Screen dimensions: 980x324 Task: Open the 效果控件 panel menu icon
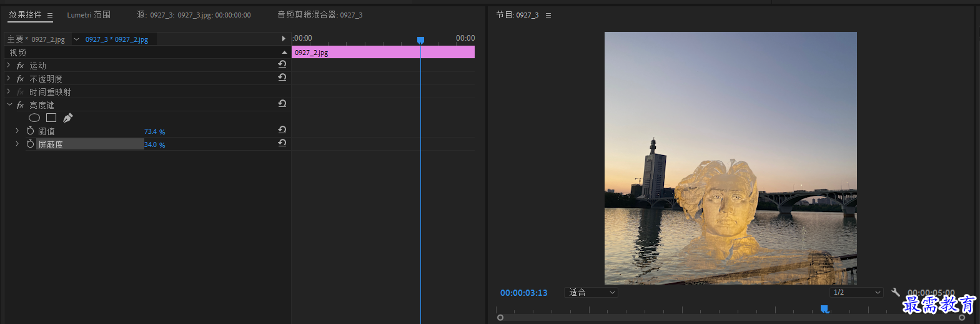(50, 15)
